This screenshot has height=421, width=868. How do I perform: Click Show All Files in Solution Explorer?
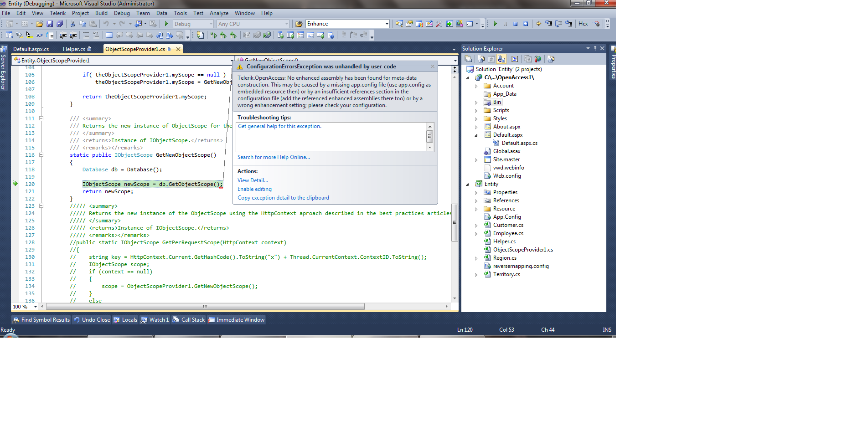pos(481,59)
